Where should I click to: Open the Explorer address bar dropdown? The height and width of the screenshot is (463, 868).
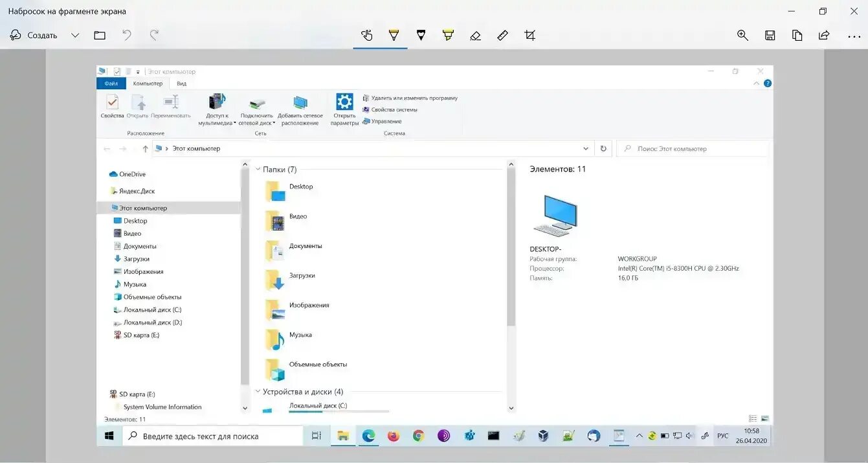586,148
